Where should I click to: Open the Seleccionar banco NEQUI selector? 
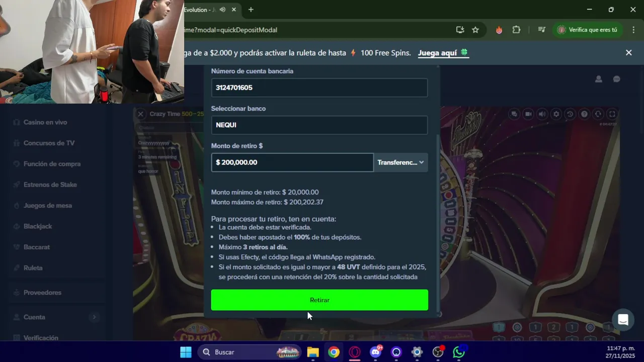point(319,125)
